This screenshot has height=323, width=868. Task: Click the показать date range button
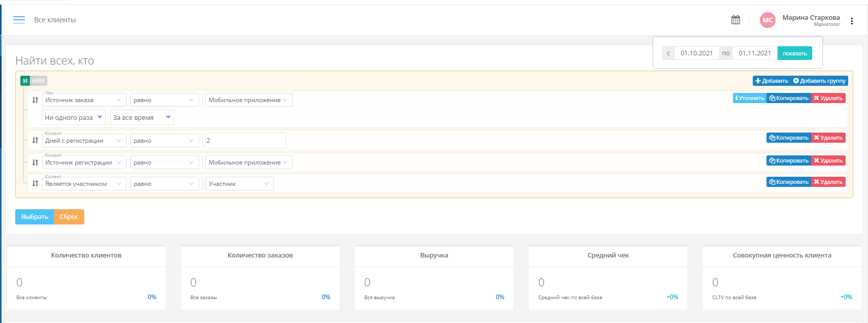click(794, 53)
